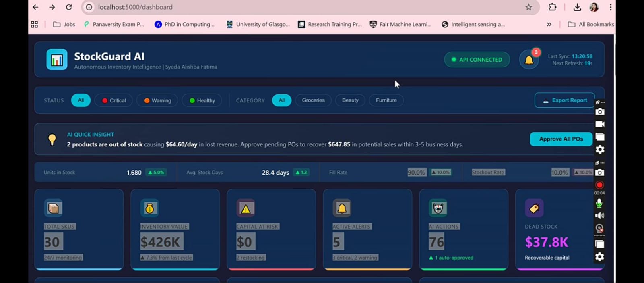The width and height of the screenshot is (644, 283).
Task: Click the localhost address bar
Action: coord(282,7)
